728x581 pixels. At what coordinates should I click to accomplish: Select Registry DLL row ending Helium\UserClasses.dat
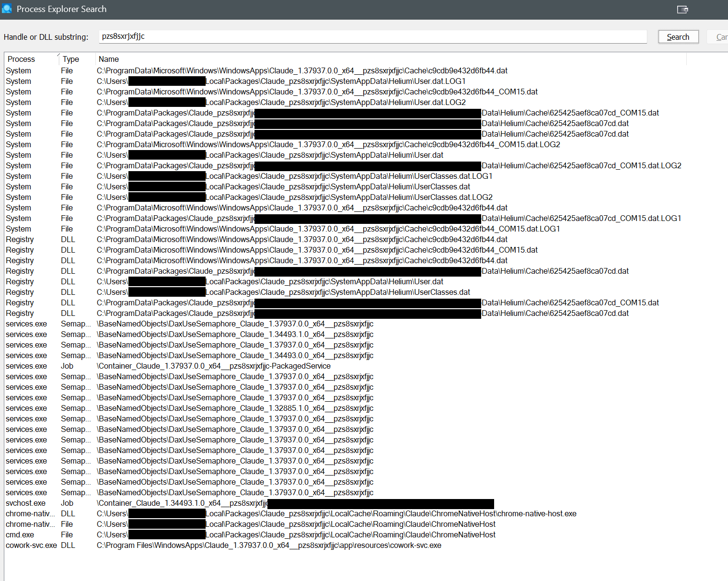(x=346, y=292)
